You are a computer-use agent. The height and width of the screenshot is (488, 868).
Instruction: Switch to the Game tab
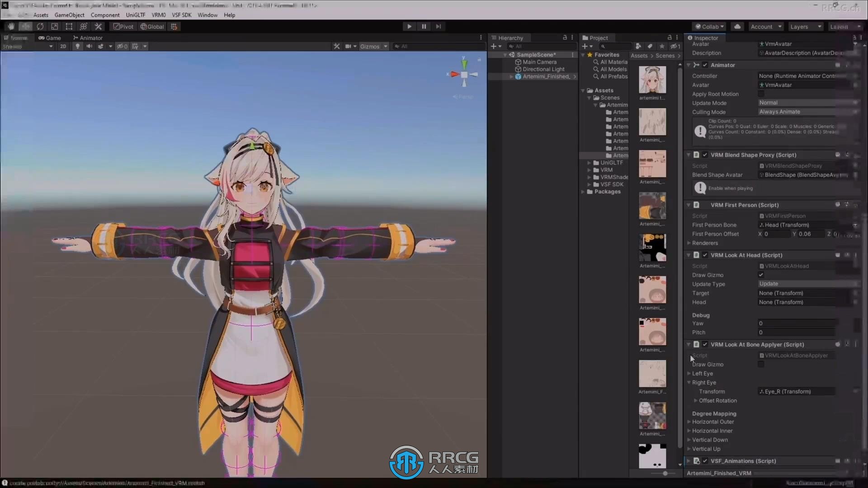50,38
